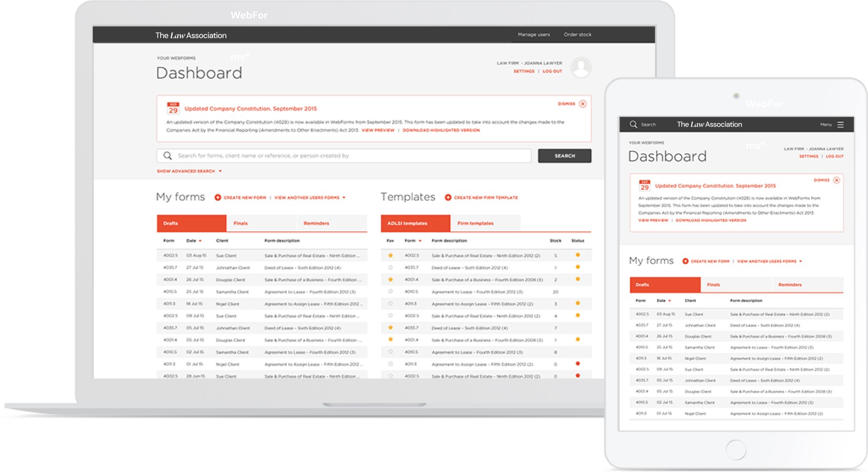The image size is (868, 472).
Task: Dismiss the notification on the tablet screen
Action: (836, 180)
